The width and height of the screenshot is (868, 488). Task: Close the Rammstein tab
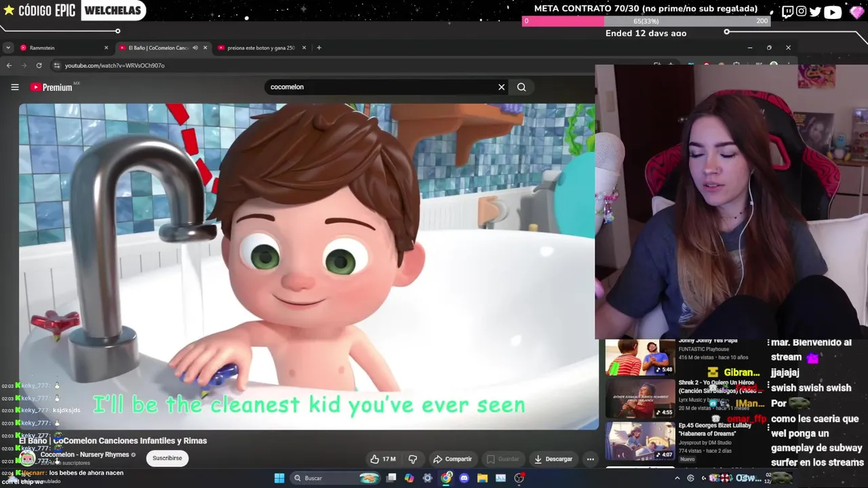coord(106,47)
